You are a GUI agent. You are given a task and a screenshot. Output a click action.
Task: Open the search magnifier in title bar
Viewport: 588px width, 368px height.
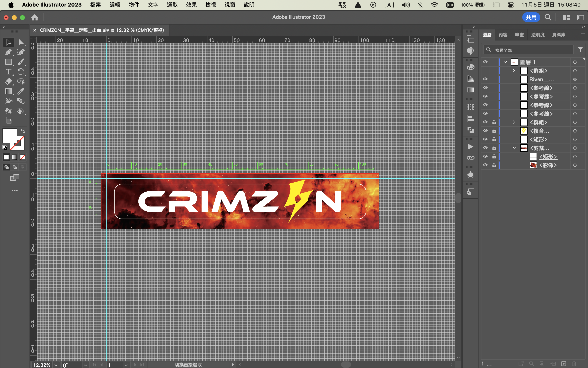tap(548, 17)
